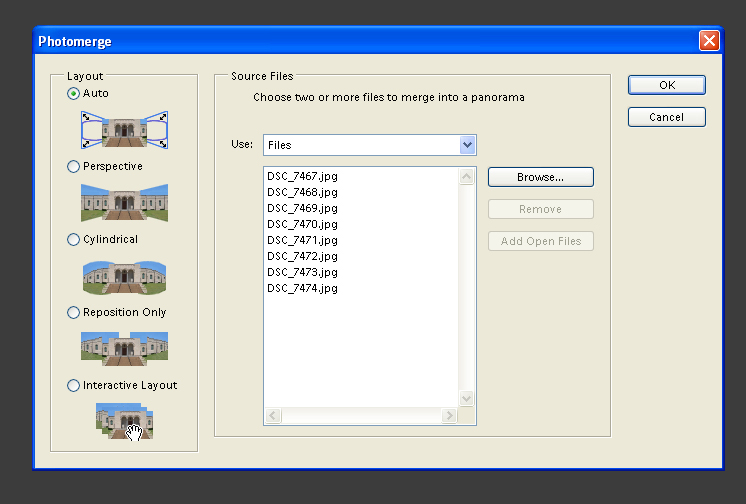Viewport: 746px width, 504px height.
Task: Click the Perspective layout preview image
Action: 124,202
